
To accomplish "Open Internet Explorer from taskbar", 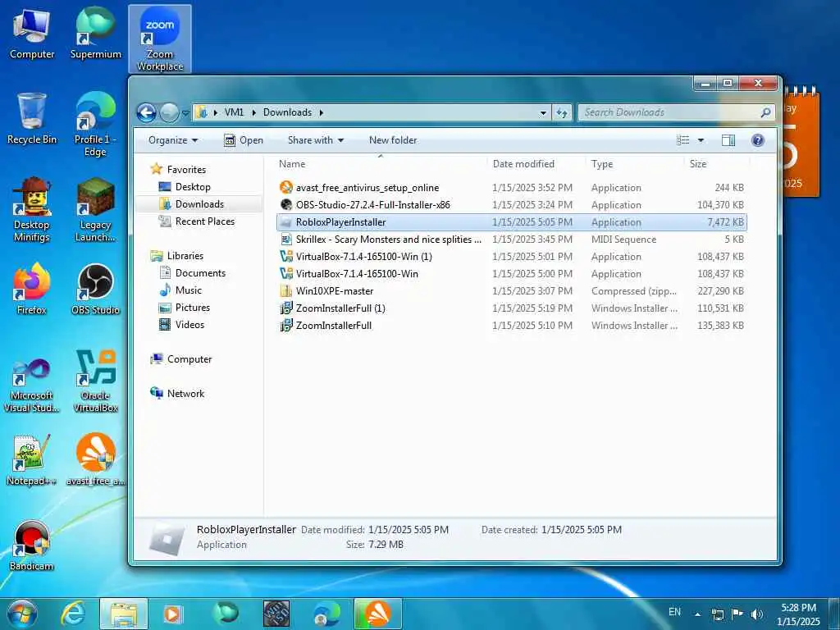I will click(x=73, y=614).
